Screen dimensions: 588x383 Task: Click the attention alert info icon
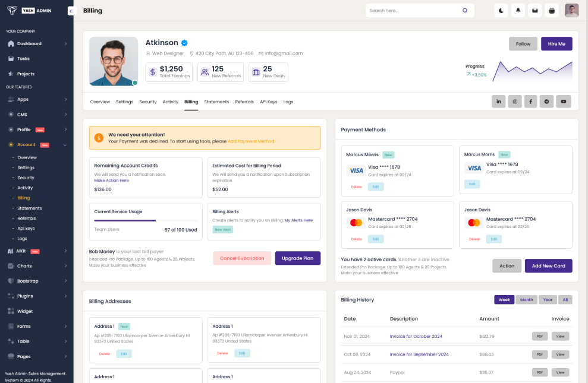pos(99,138)
